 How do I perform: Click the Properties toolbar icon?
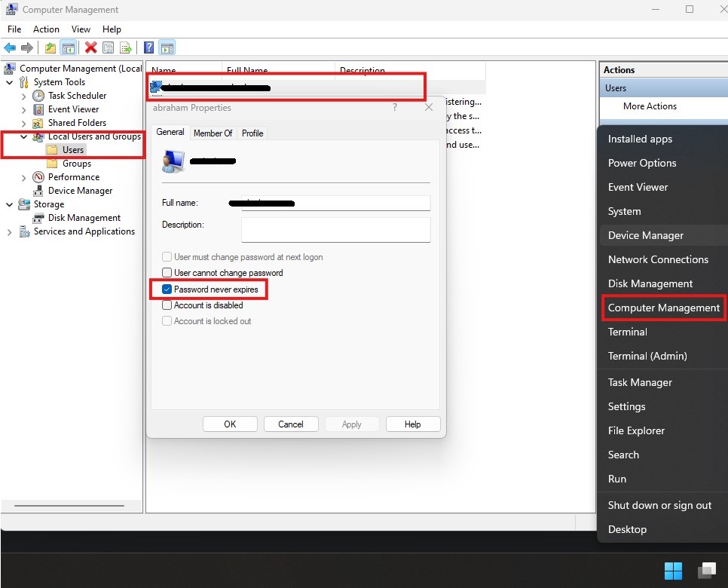point(109,47)
